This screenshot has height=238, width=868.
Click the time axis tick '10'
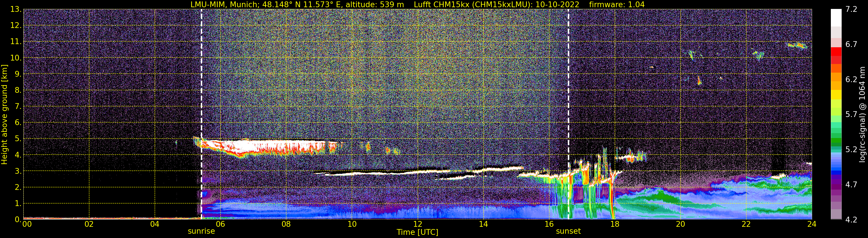click(352, 224)
